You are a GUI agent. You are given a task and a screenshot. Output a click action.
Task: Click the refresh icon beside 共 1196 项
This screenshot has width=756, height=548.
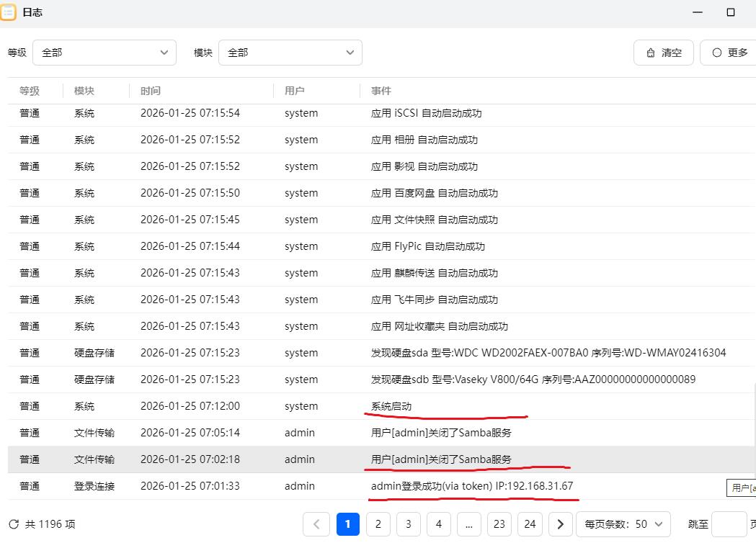click(14, 524)
